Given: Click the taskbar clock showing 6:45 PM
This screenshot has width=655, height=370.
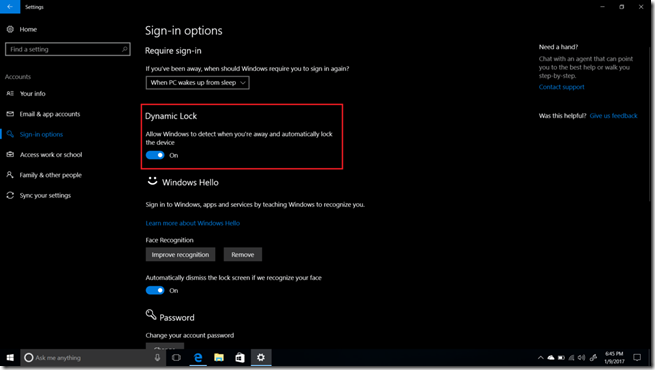Looking at the screenshot, I should pyautogui.click(x=614, y=357).
